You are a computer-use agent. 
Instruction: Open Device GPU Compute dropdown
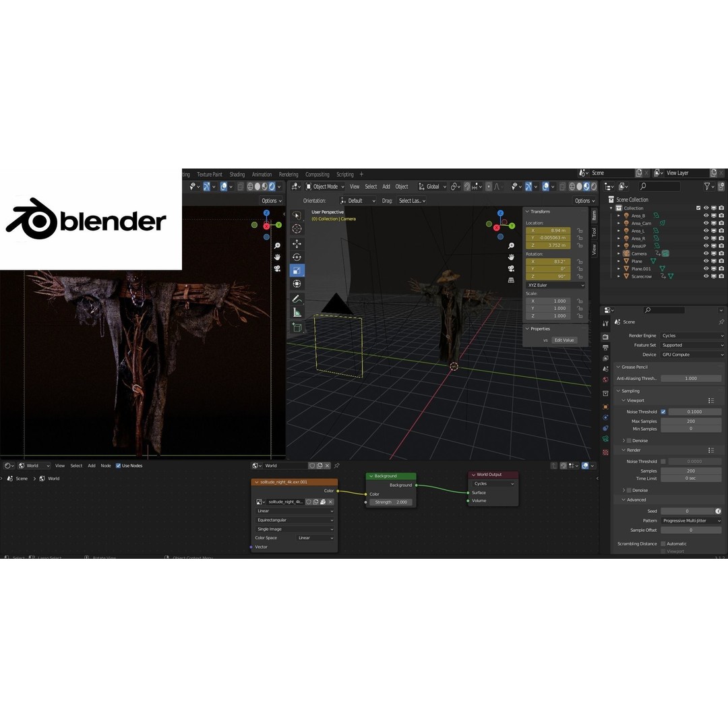[692, 355]
